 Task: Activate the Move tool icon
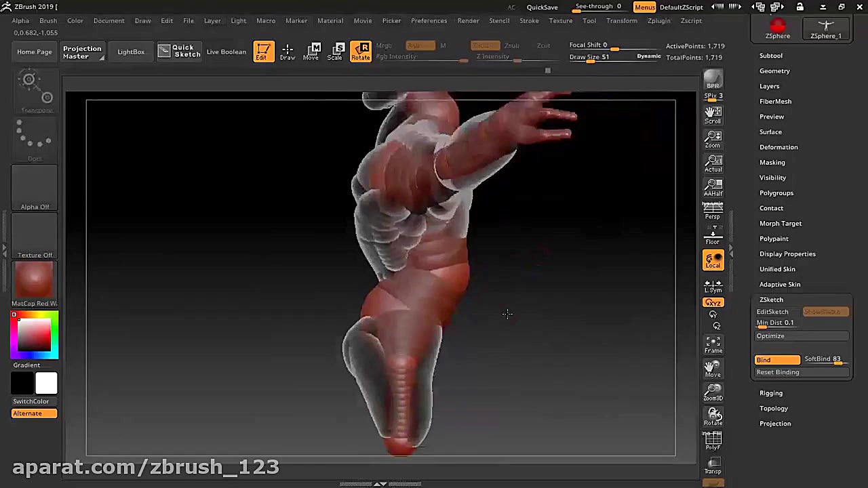tap(311, 52)
